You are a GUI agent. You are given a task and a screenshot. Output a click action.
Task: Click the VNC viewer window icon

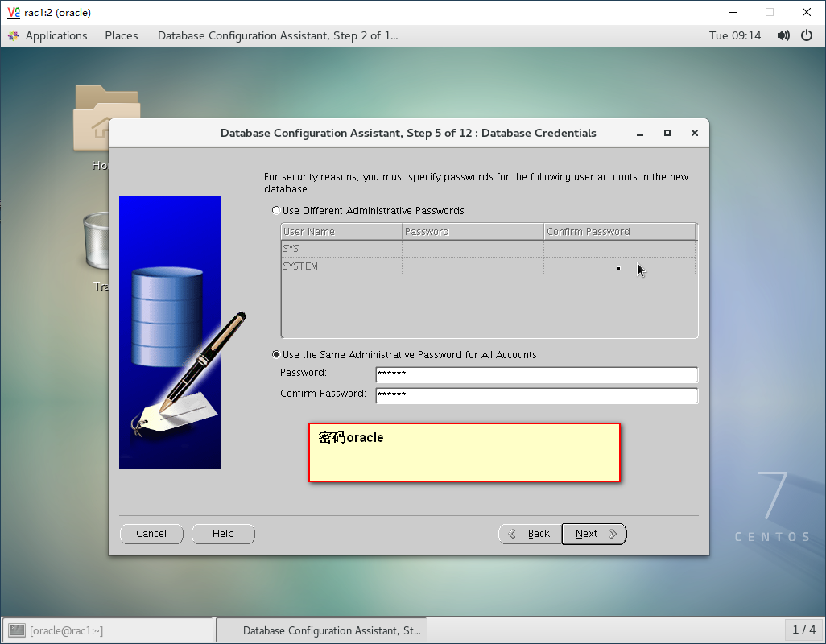tap(13, 11)
